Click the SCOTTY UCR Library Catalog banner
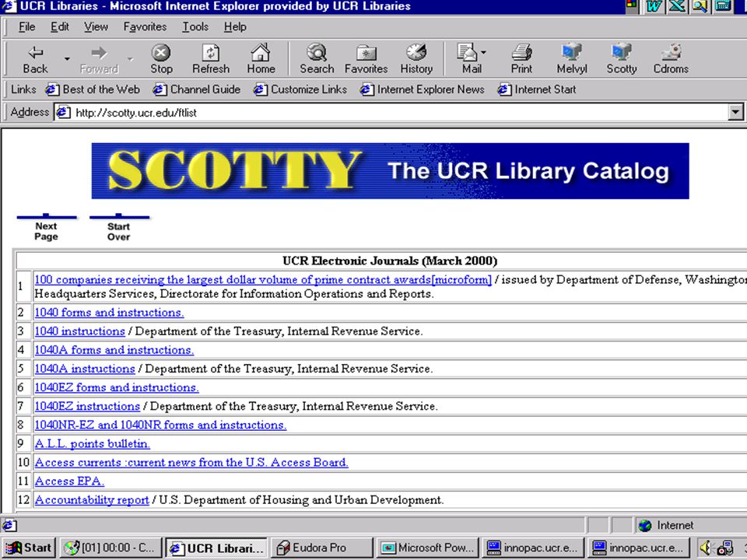This screenshot has height=560, width=747. tap(390, 171)
